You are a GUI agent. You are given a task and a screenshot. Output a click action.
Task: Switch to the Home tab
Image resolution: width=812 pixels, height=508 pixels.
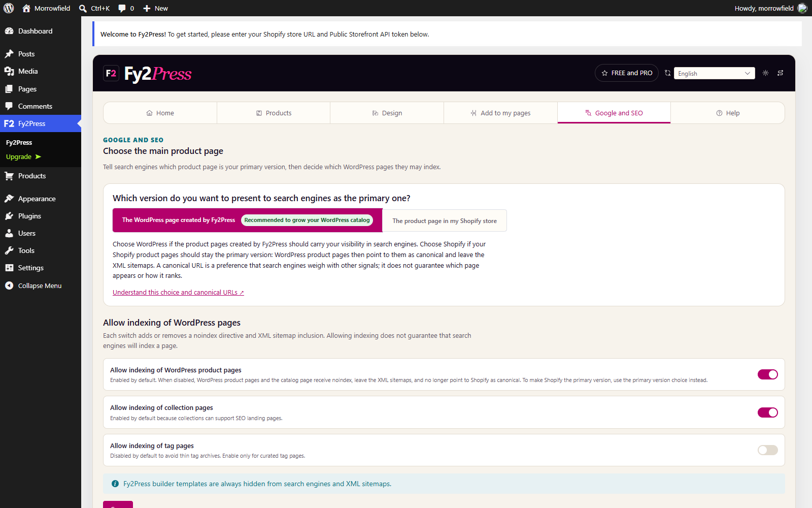[160, 113]
